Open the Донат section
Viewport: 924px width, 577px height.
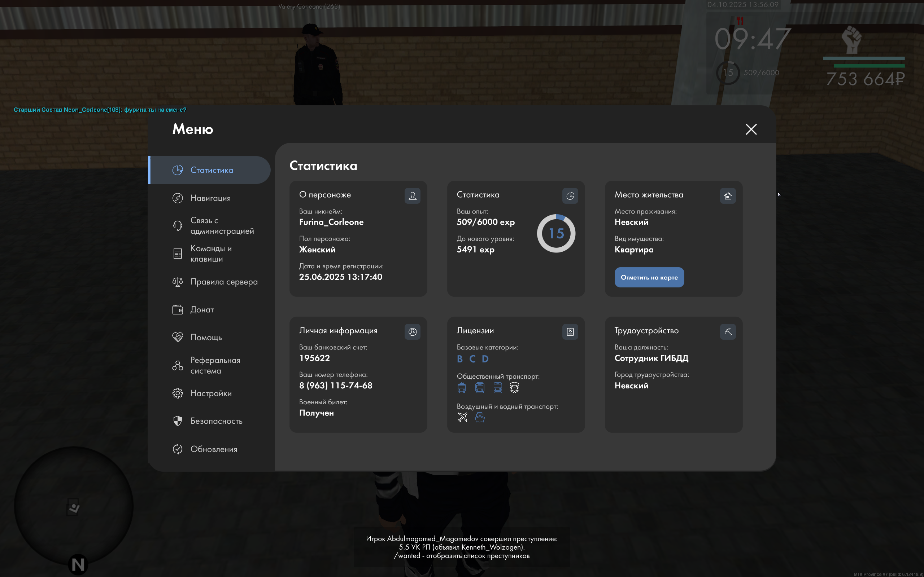pos(202,309)
